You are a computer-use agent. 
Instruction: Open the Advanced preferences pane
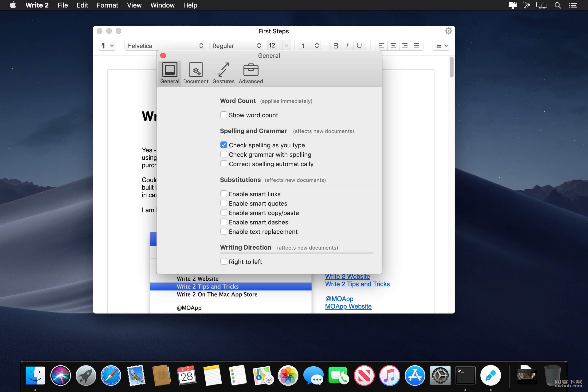(x=251, y=73)
